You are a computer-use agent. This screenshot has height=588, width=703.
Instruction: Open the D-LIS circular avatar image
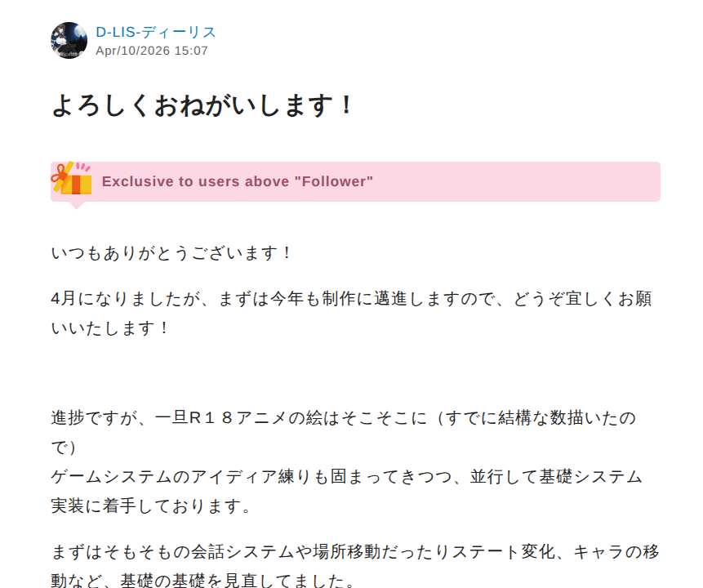point(69,40)
